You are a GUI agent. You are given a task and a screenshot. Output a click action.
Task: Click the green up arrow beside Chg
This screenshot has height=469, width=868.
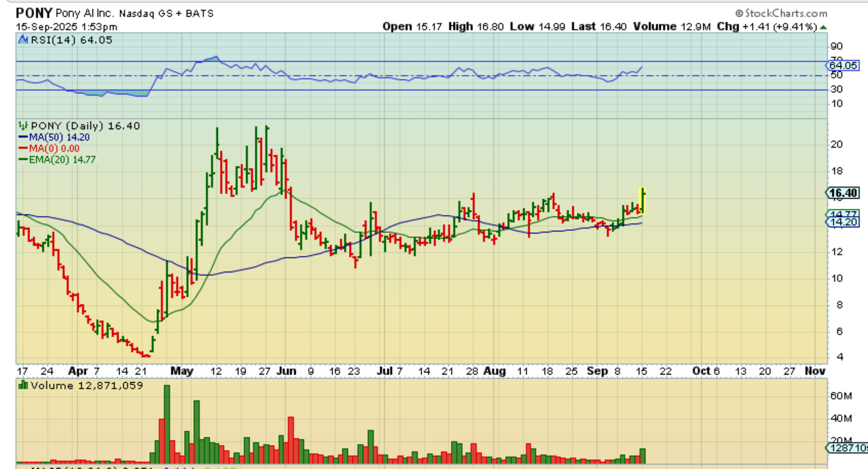point(823,27)
